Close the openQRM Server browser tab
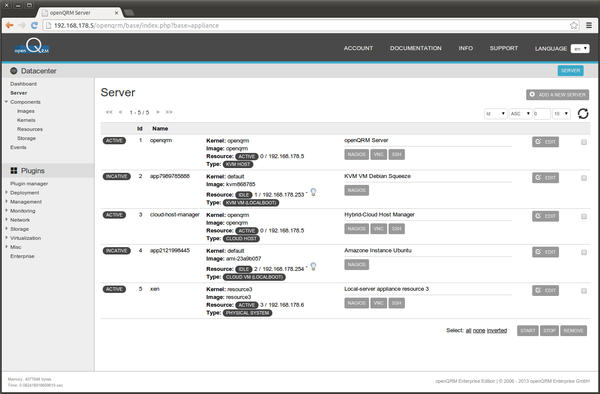 point(116,13)
